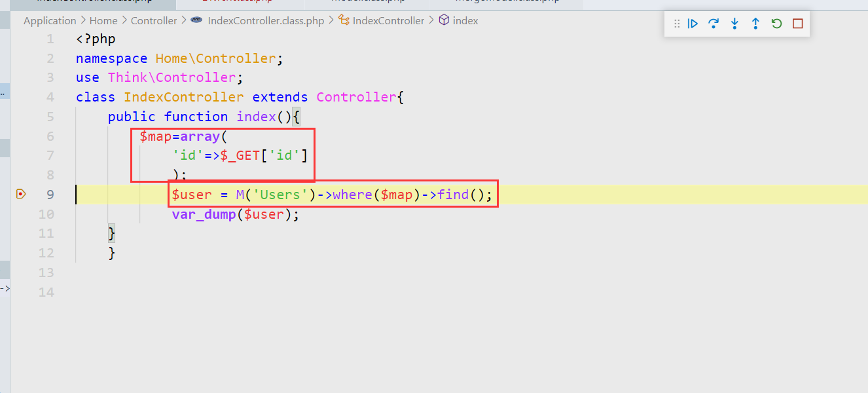
Task: Step Over the current line
Action: pos(714,24)
